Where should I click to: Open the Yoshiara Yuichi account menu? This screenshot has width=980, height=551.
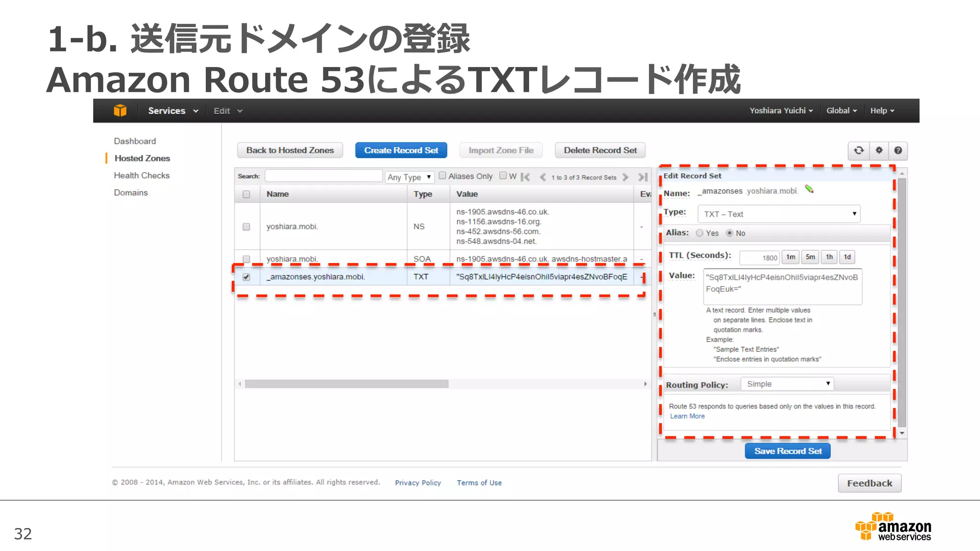point(781,110)
